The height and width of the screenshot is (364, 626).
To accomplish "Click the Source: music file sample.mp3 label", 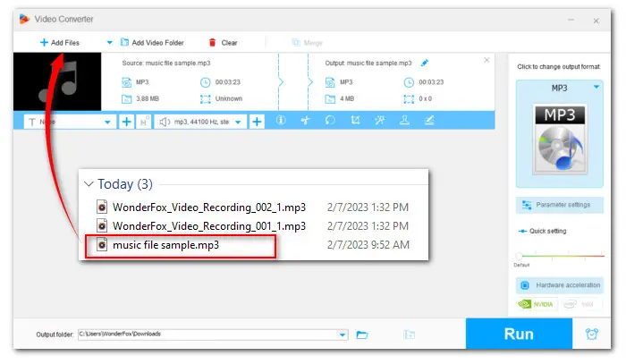I will click(166, 63).
